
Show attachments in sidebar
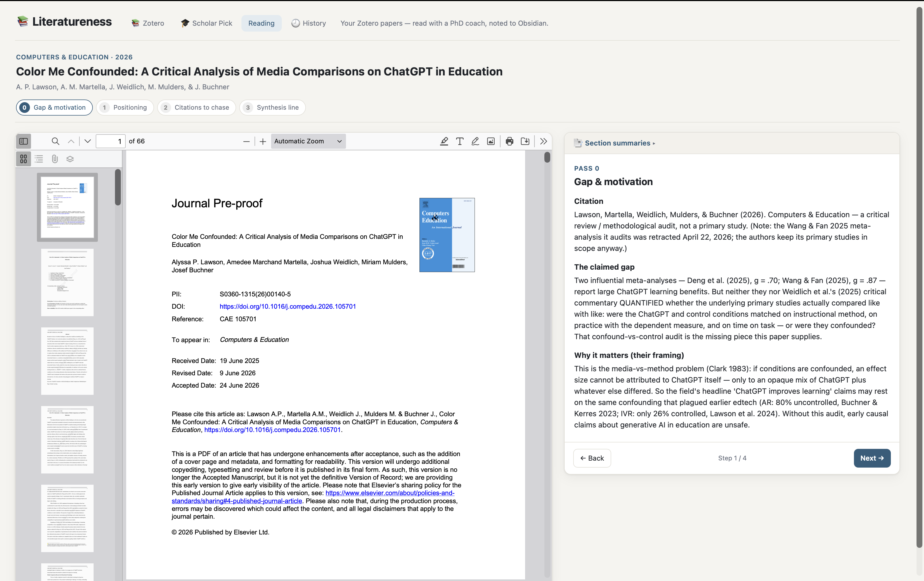55,159
